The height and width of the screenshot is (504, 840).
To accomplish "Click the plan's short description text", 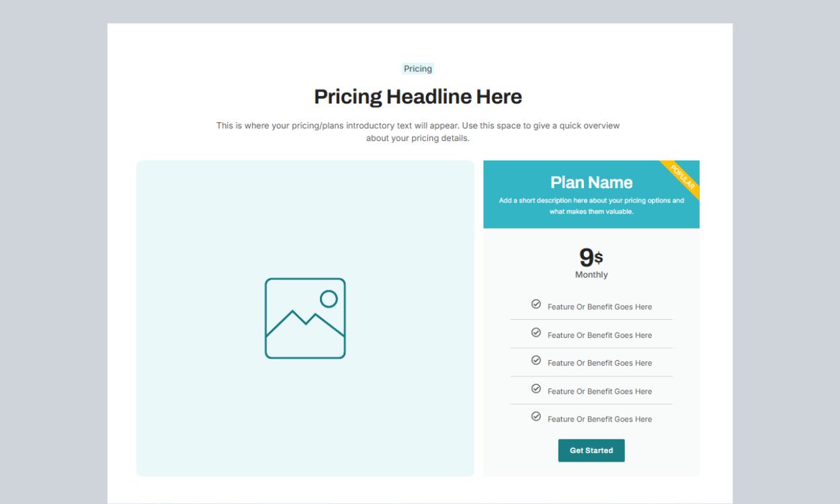I will point(591,206).
